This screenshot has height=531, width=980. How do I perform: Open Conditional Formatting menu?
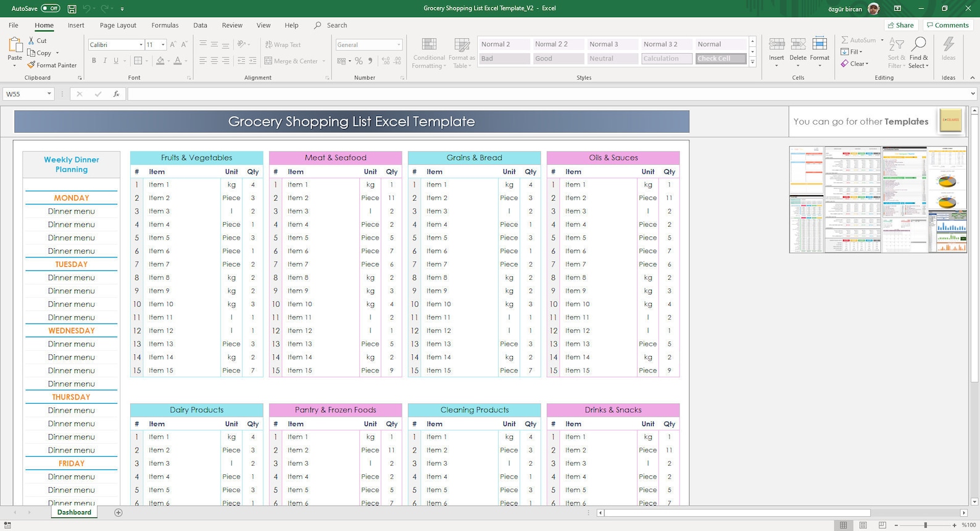coord(429,53)
